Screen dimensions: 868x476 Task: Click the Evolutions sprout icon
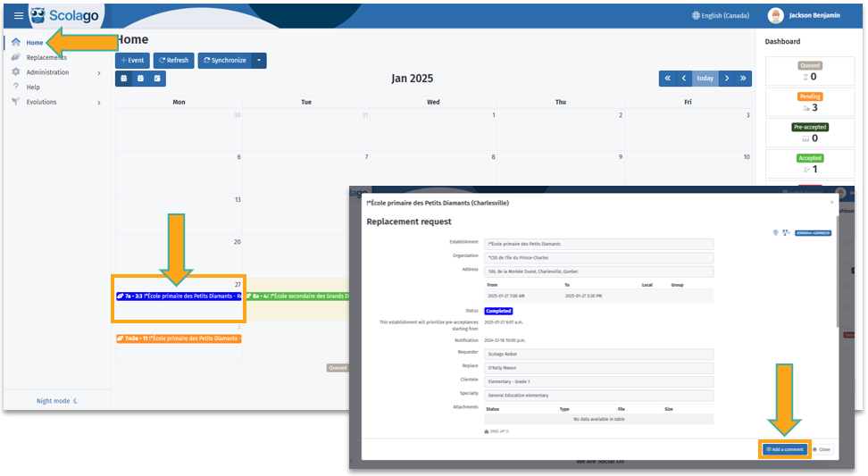(x=15, y=102)
